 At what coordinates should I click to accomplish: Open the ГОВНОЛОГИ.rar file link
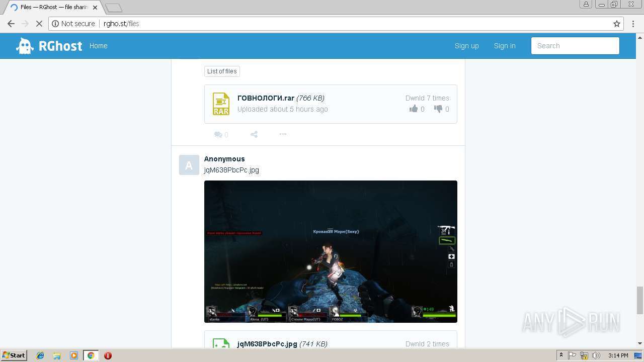click(266, 98)
